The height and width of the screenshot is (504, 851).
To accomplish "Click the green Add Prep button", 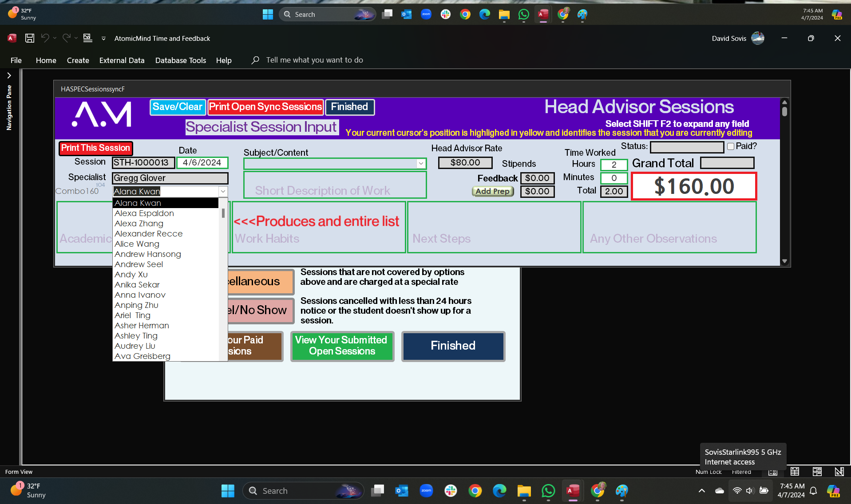I will coord(492,191).
